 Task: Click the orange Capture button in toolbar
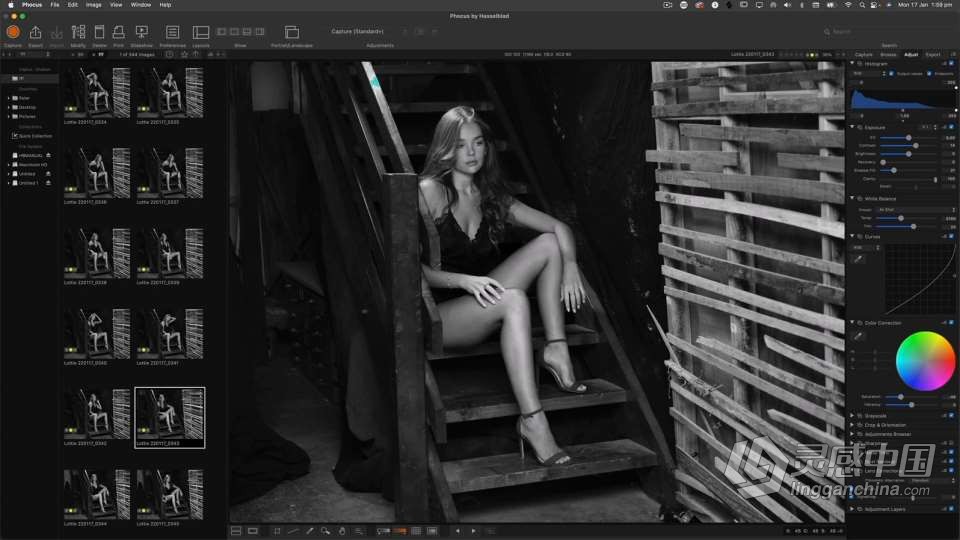13,32
